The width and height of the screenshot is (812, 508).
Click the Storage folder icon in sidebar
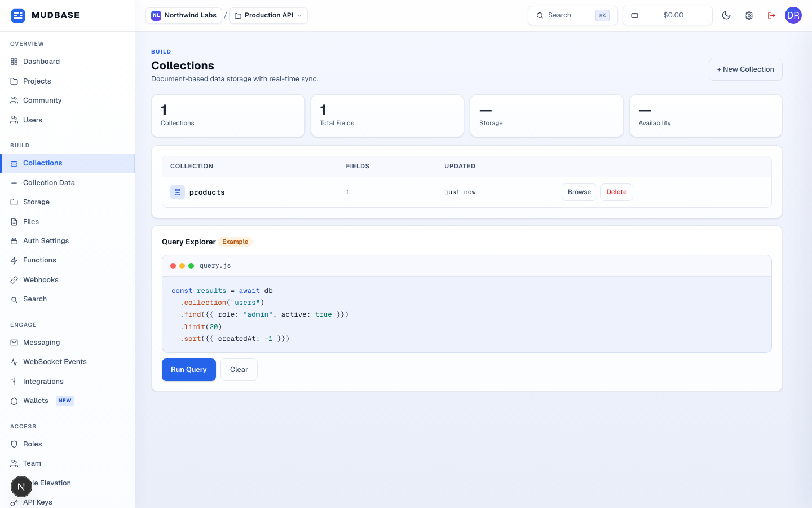[14, 202]
